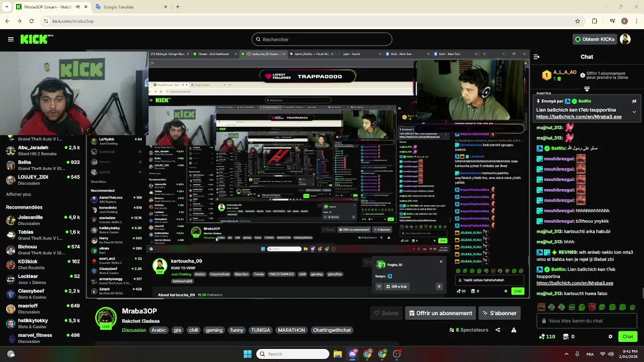This screenshot has height=362, width=644.
Task: Open Abu_Jaradeh channel in sidebar
Action: click(43, 150)
